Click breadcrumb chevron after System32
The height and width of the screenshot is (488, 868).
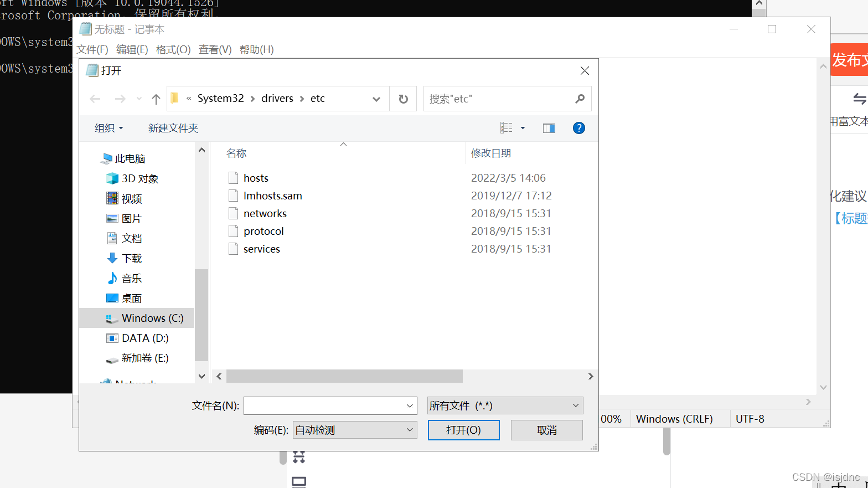coord(252,99)
